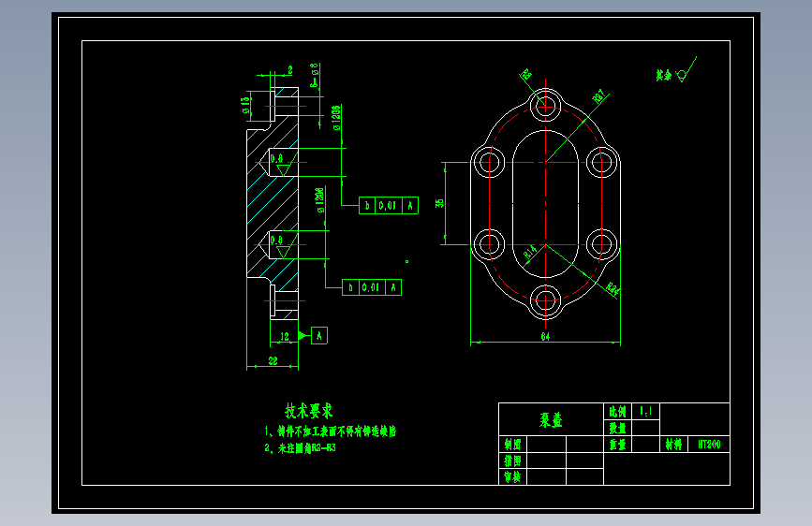Click the 12 depth dimension text

pos(285,337)
